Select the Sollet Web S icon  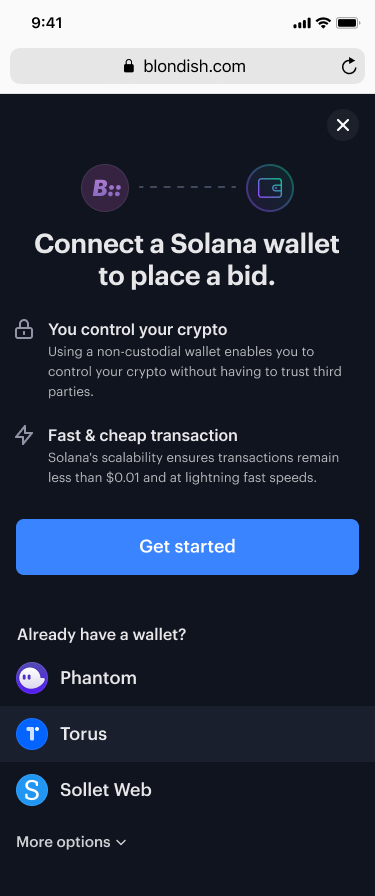tap(32, 790)
